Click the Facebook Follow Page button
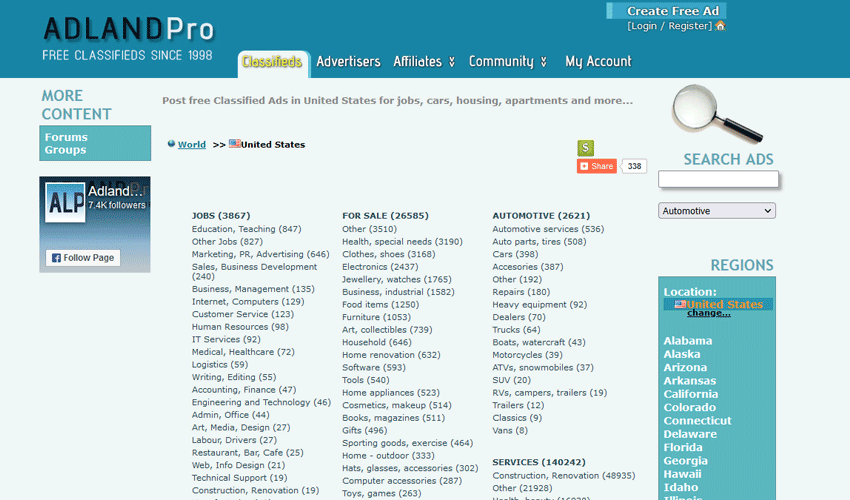Viewport: 850px width, 500px height. 83,258
